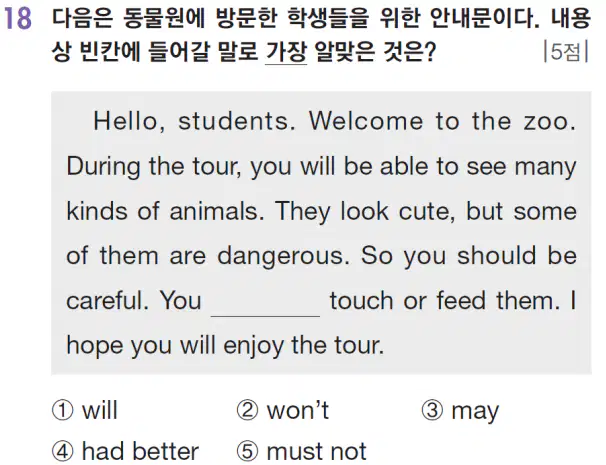The height and width of the screenshot is (465, 606).
Task: Click the circled number 2 marker
Action: [247, 410]
